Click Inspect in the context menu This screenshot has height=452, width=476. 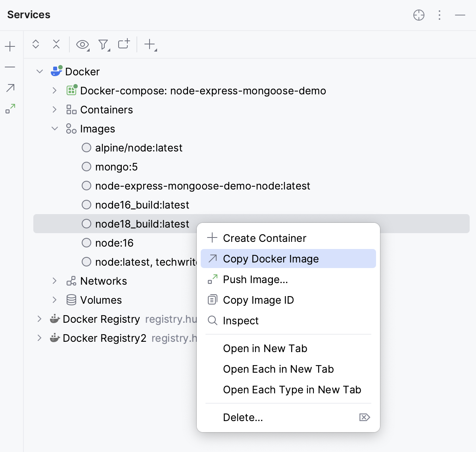tap(241, 321)
